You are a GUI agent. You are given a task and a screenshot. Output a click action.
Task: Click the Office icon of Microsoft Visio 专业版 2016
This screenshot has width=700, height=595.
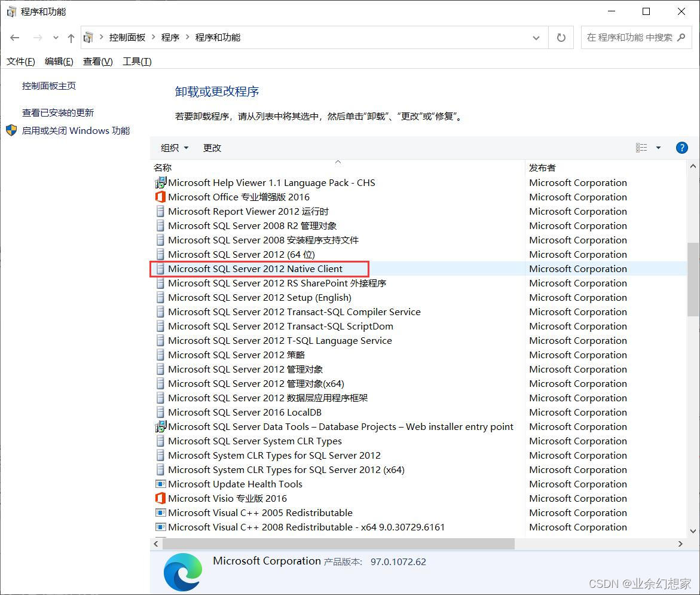click(160, 498)
